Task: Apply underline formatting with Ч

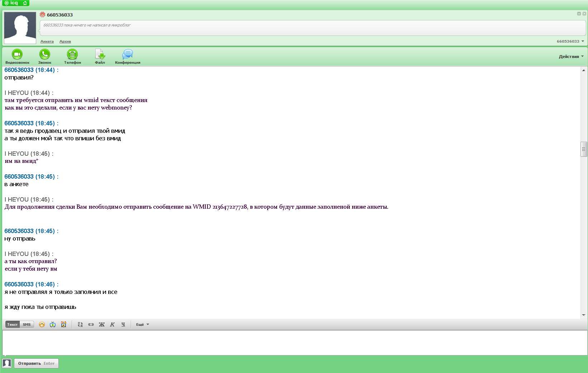Action: (x=123, y=324)
